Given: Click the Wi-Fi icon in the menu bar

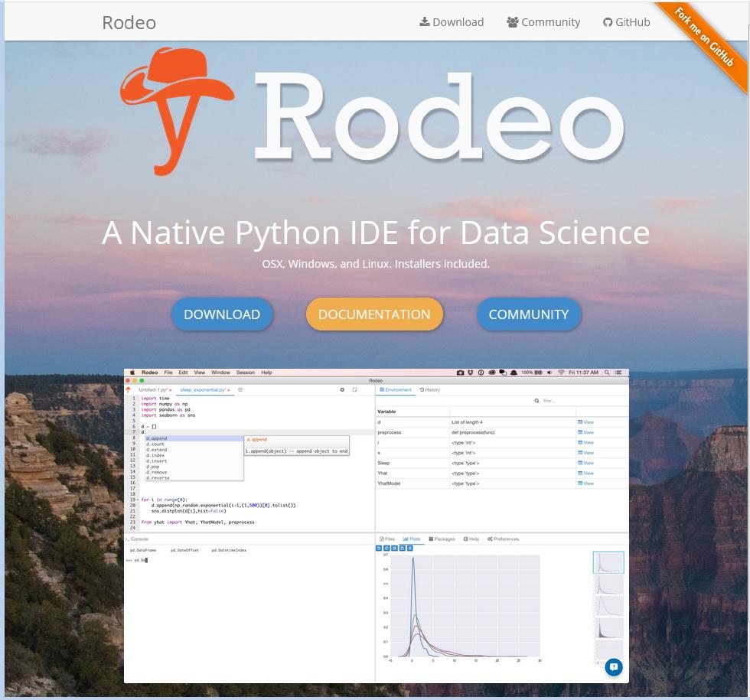Looking at the screenshot, I should point(561,373).
